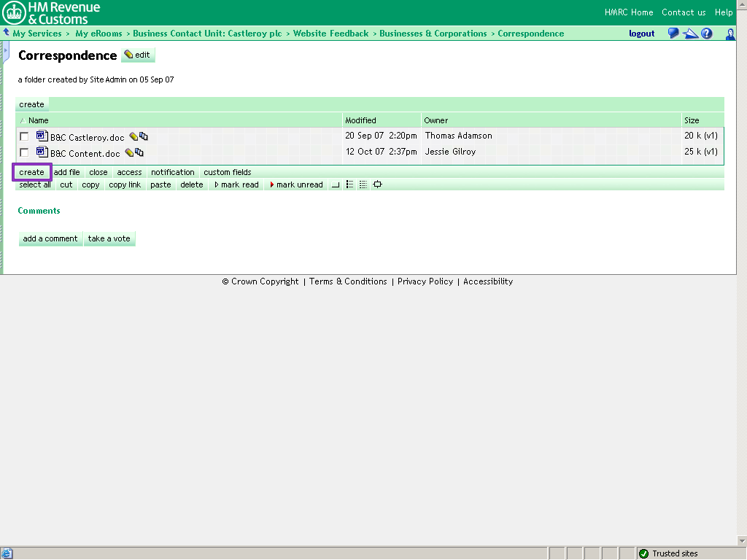Sort by the Name column header
Viewport: 747px width, 560px height.
tap(38, 120)
